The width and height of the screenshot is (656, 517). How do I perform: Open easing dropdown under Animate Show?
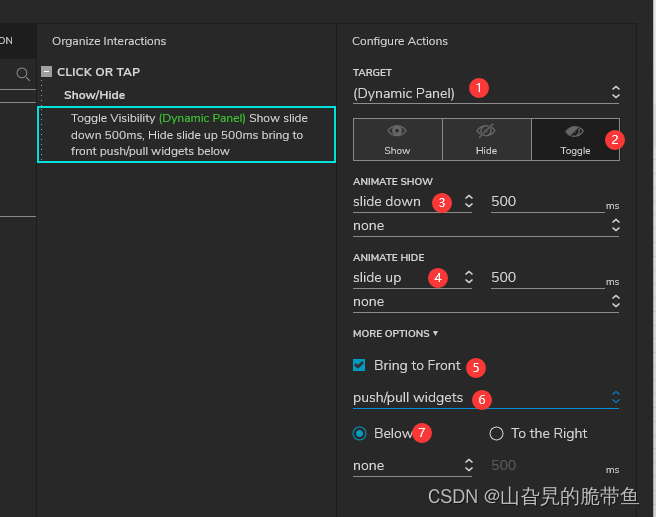click(485, 226)
